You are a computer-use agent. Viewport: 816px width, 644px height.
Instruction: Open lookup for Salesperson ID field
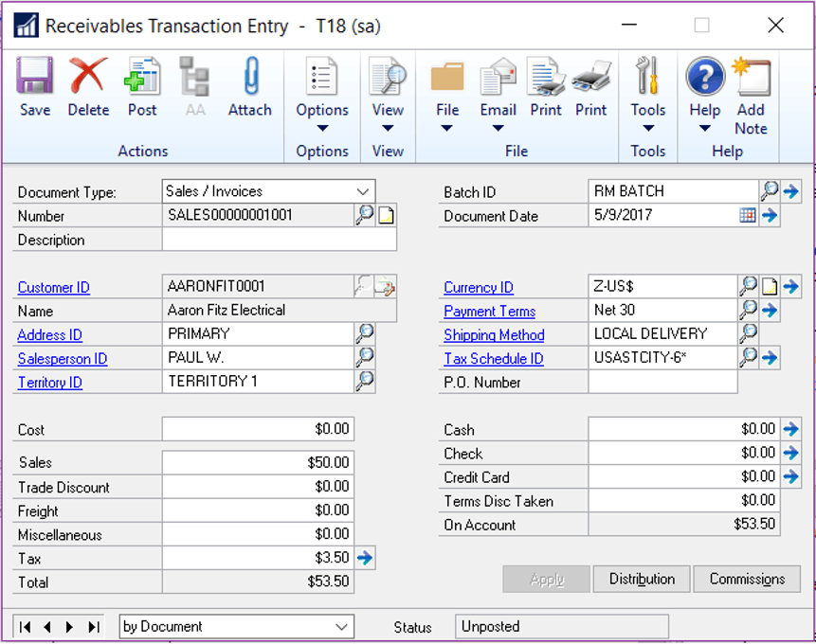click(x=365, y=358)
